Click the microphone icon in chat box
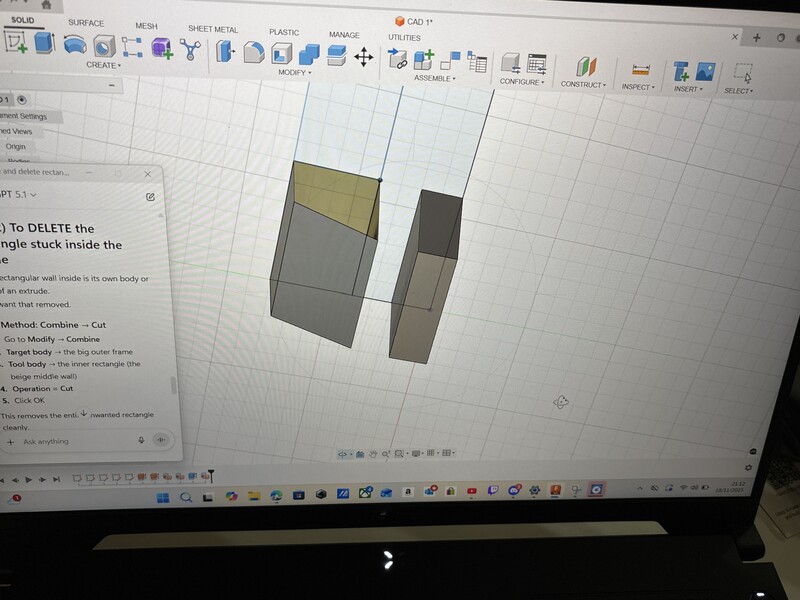 [141, 440]
